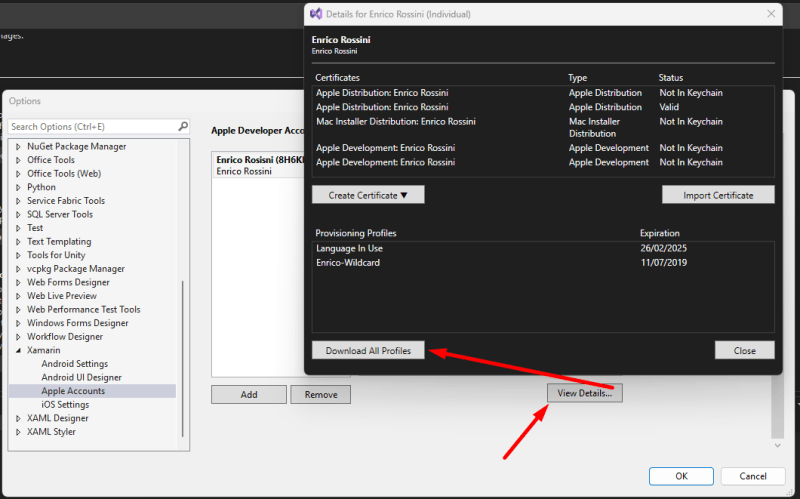This screenshot has width=800, height=499.
Task: Confirm Options with OK button
Action: tap(681, 476)
